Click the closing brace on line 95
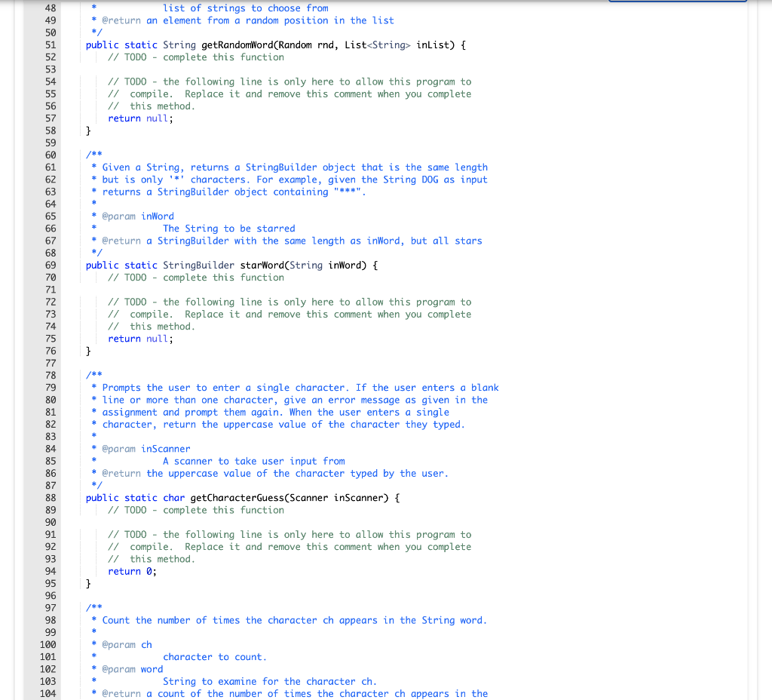The height and width of the screenshot is (700, 772). click(x=89, y=583)
